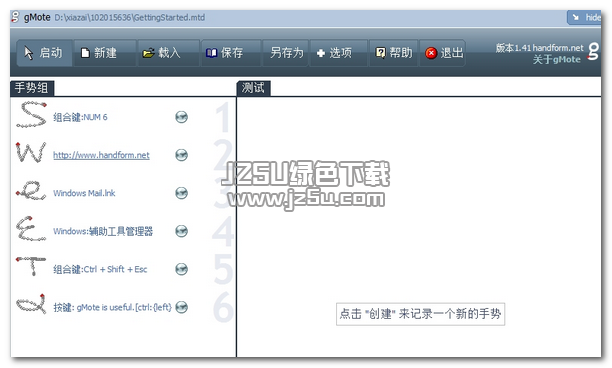Viewport: 612px width, 368px height.
Task: Select the W gesture thumbnail
Action: coord(31,153)
